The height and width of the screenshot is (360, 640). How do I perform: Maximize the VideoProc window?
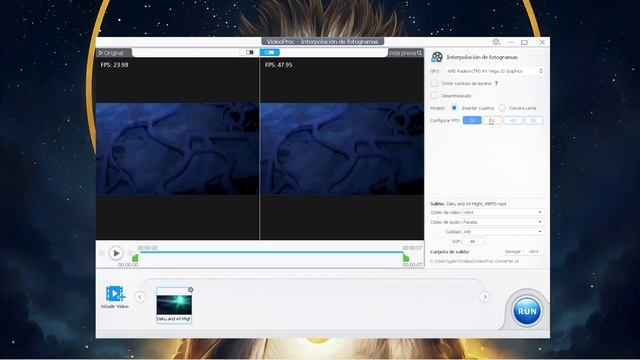524,42
